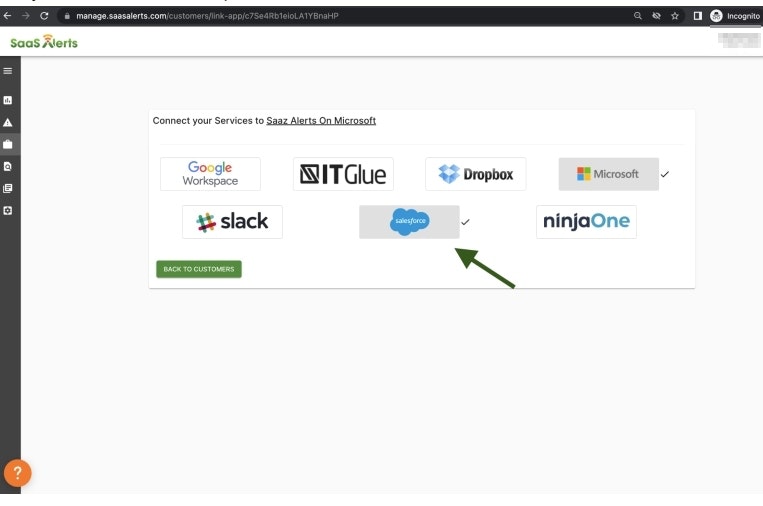This screenshot has width=763, height=506.
Task: Open the alerts warning triangle in sidebar
Action: (8, 122)
